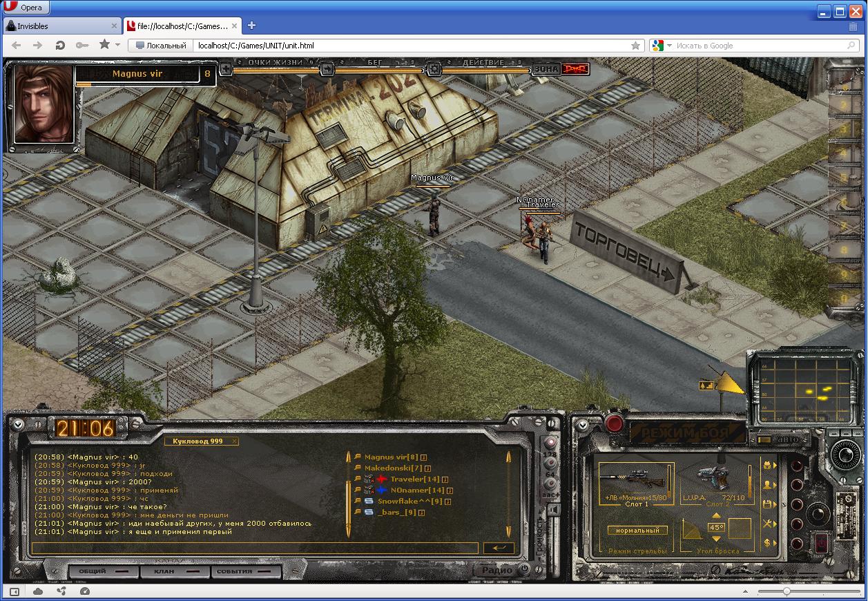Screen dimensions: 868x601
Task: Open the closed tabs trash icon
Action: [x=853, y=27]
